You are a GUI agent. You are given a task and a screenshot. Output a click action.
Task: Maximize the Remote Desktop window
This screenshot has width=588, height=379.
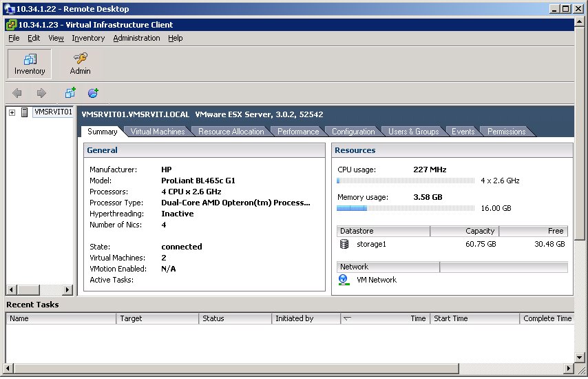pos(566,9)
